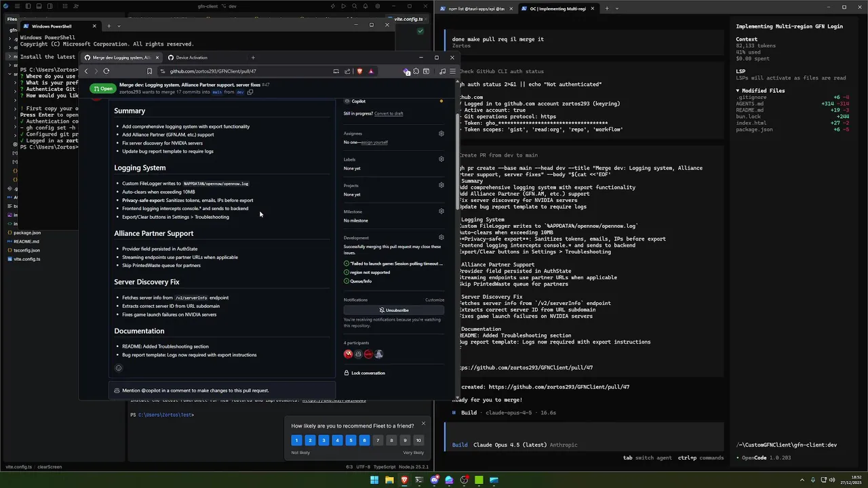Go back in the browser
868x488 pixels.
tap(86, 71)
